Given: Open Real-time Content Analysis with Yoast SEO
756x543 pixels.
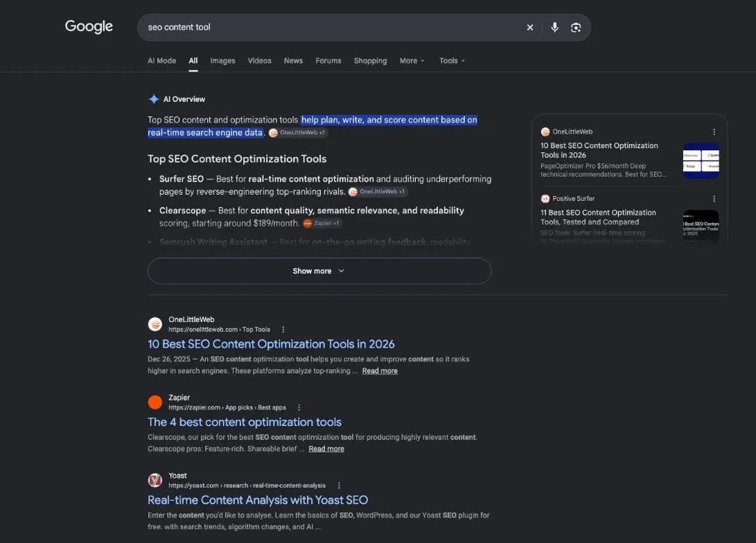Looking at the screenshot, I should (258, 500).
